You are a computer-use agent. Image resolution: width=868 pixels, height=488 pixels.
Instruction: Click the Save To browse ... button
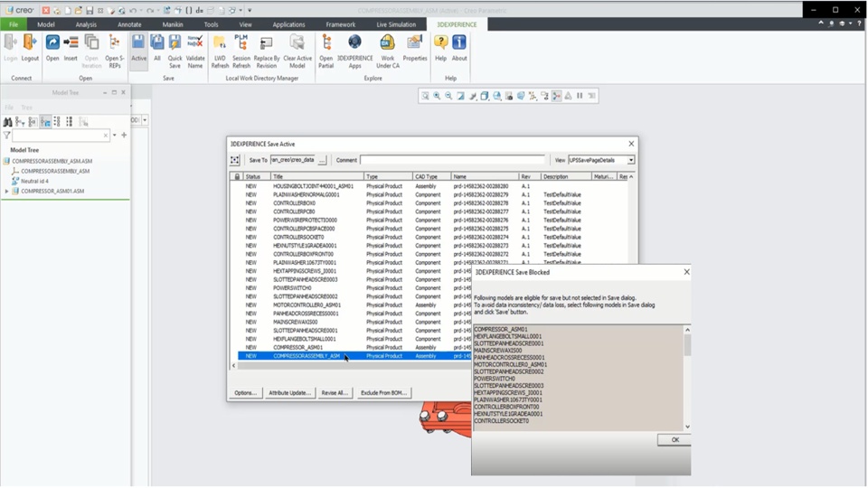tap(322, 160)
